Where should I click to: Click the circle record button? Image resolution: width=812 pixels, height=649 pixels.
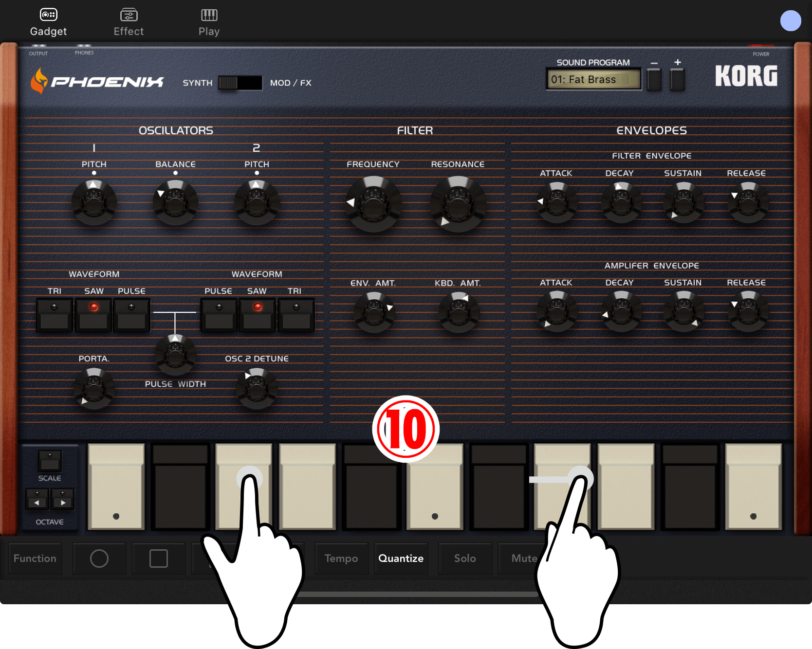(x=99, y=559)
